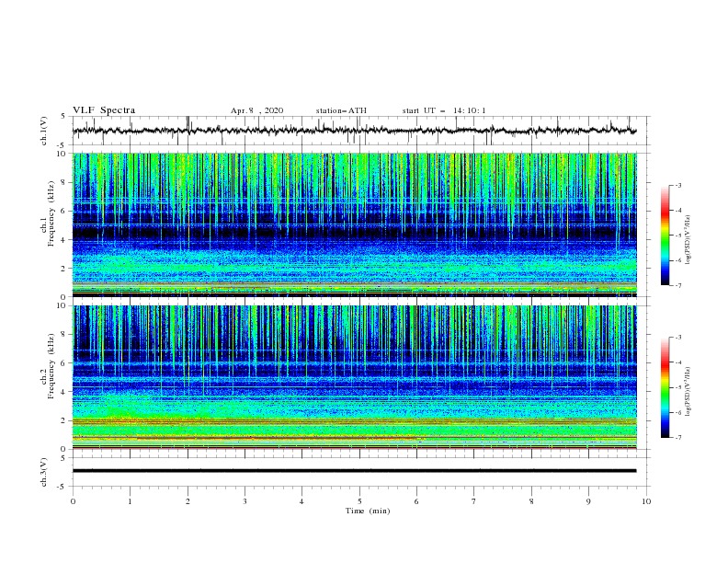Click the ch.1 voltage waveform trace
The height and width of the screenshot is (563, 728).
[354, 131]
